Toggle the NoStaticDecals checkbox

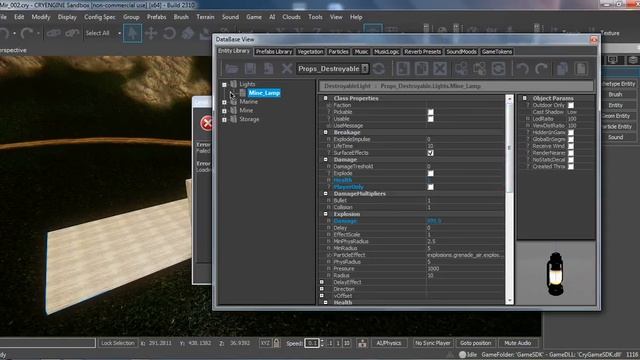pos(571,160)
